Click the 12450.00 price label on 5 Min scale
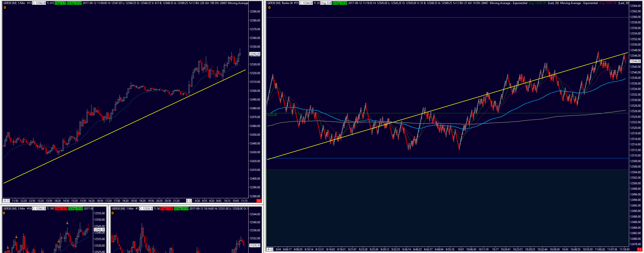This screenshot has height=253, width=644. point(255,135)
